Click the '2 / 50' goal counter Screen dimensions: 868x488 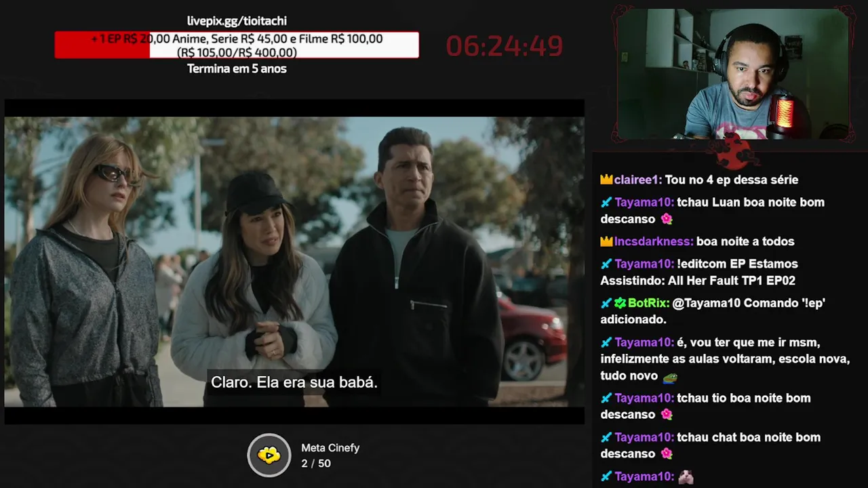pyautogui.click(x=316, y=464)
